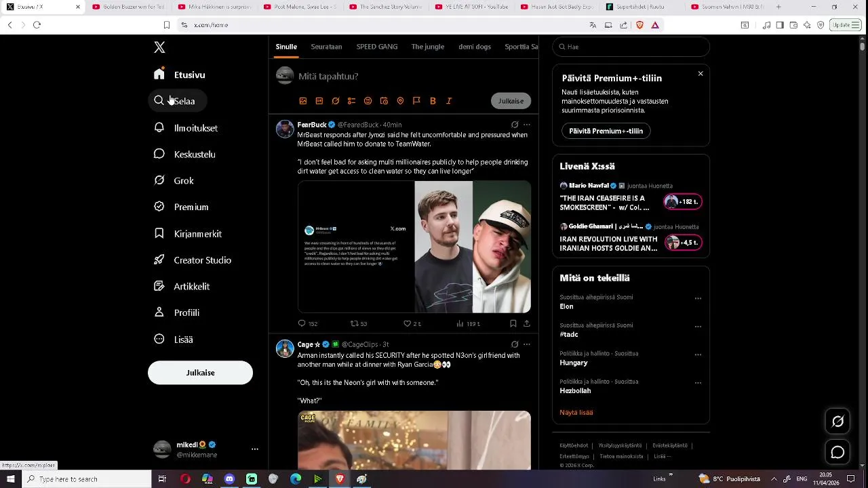The height and width of the screenshot is (488, 868).
Task: Click the browser Update button
Action: (846, 25)
